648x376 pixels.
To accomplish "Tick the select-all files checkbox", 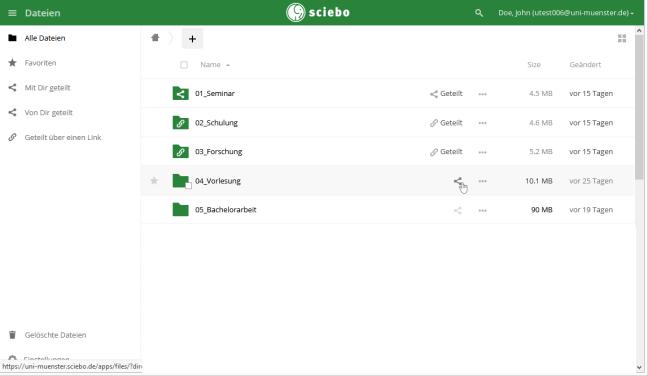I will (184, 65).
